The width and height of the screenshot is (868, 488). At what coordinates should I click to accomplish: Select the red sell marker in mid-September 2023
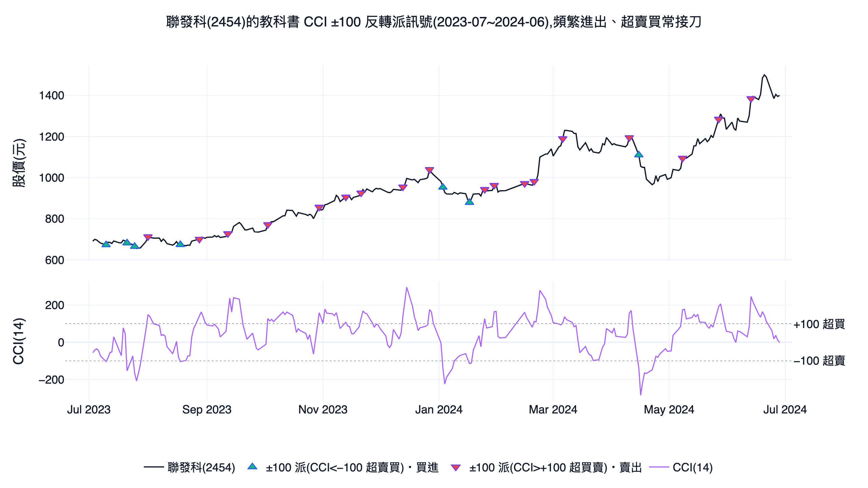pyautogui.click(x=228, y=234)
